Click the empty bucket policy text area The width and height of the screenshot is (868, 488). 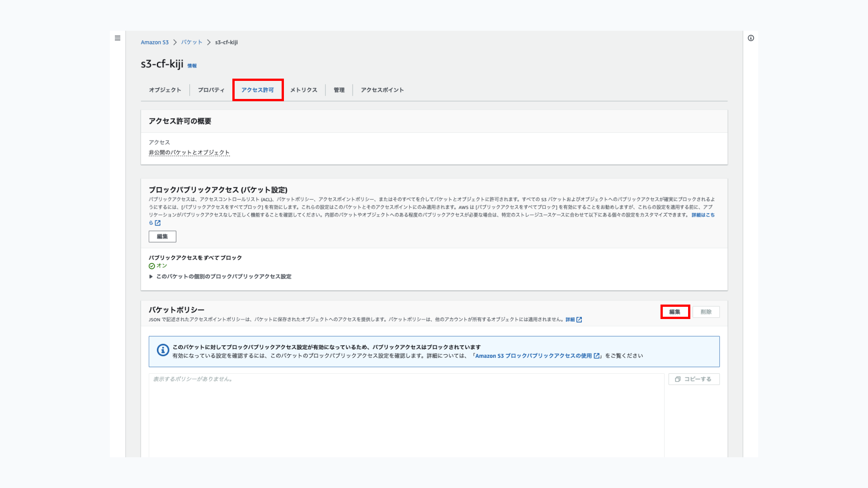(x=406, y=416)
